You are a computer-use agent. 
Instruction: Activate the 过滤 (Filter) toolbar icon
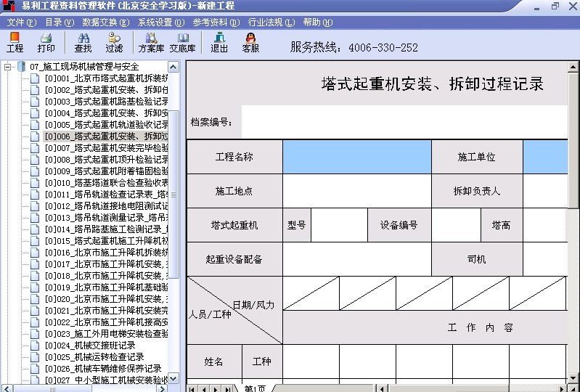click(x=114, y=42)
